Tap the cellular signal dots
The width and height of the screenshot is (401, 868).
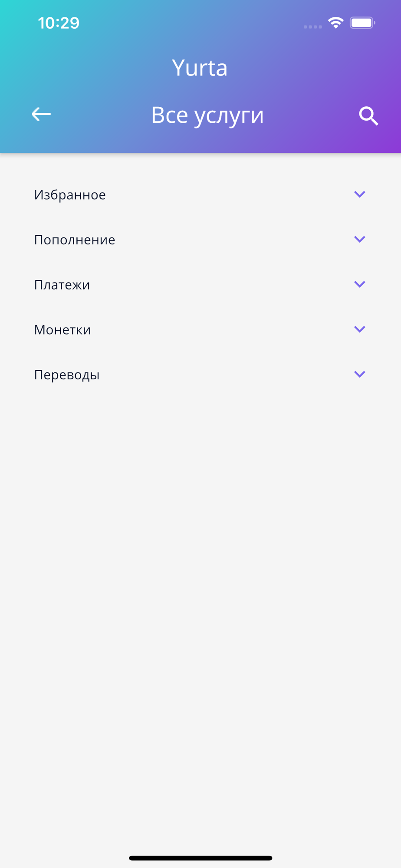click(x=312, y=27)
